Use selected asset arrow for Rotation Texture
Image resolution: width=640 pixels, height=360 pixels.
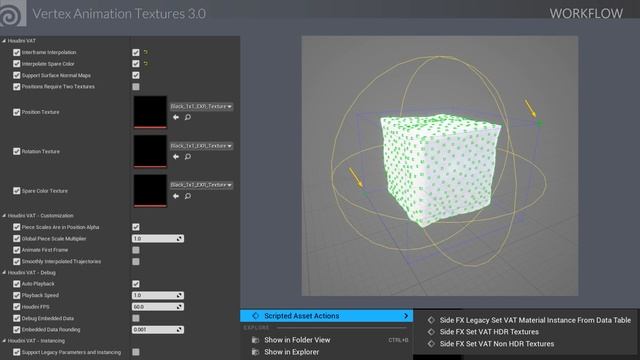[176, 157]
